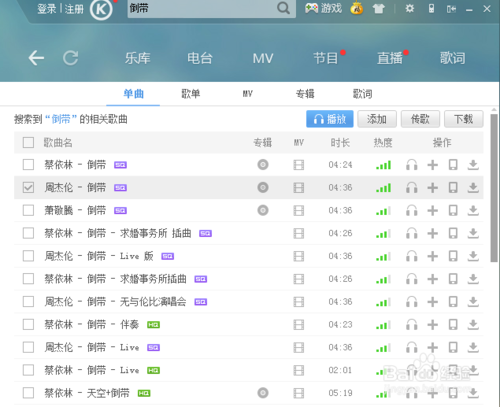Check the 蔡依林 - 倒带 04:24 row checkbox
This screenshot has height=407, width=500.
[28, 165]
